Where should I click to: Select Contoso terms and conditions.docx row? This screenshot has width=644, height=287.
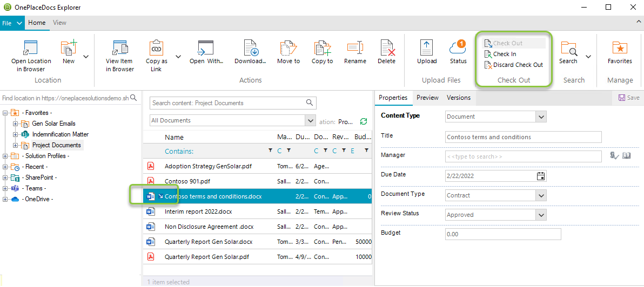click(258, 196)
